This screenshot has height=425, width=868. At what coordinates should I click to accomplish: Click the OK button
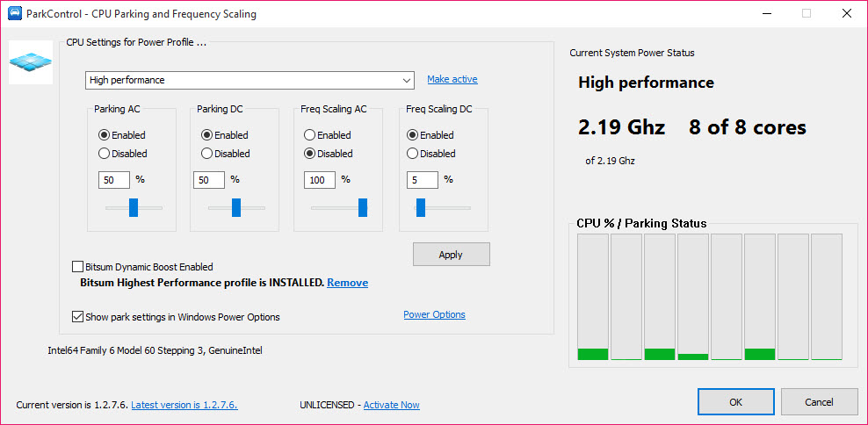pyautogui.click(x=735, y=402)
